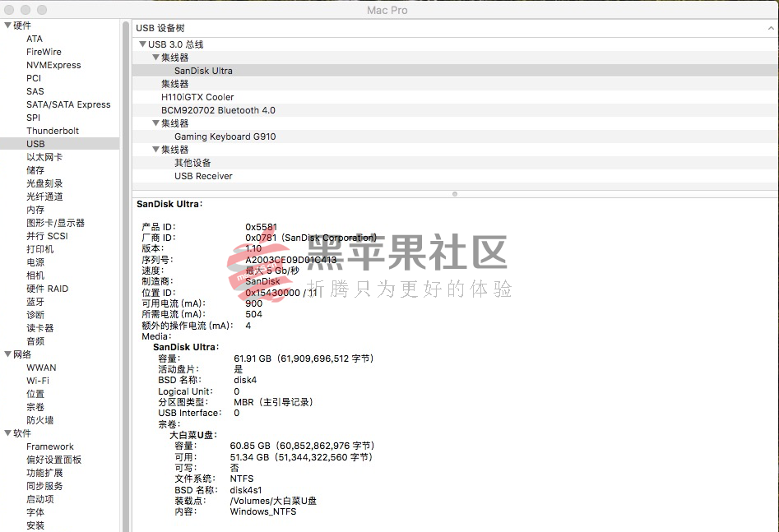Image resolution: width=779 pixels, height=532 pixels.
Task: Open 电源 category
Action: click(35, 262)
